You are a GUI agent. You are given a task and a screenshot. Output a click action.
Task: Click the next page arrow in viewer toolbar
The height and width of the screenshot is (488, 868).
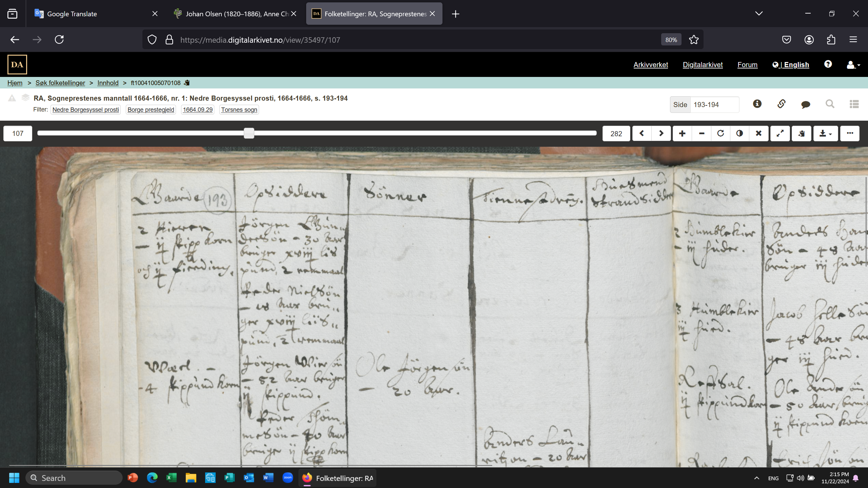click(x=661, y=133)
